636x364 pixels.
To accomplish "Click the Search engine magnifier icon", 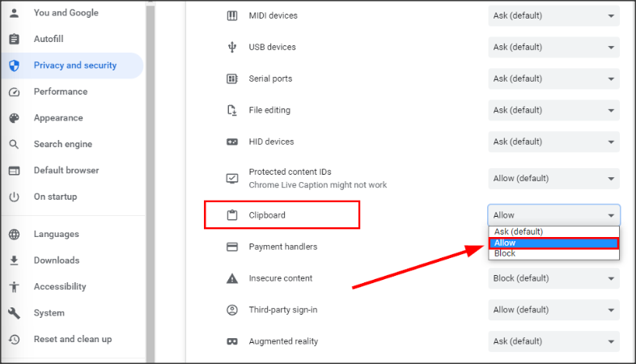I will [x=14, y=144].
